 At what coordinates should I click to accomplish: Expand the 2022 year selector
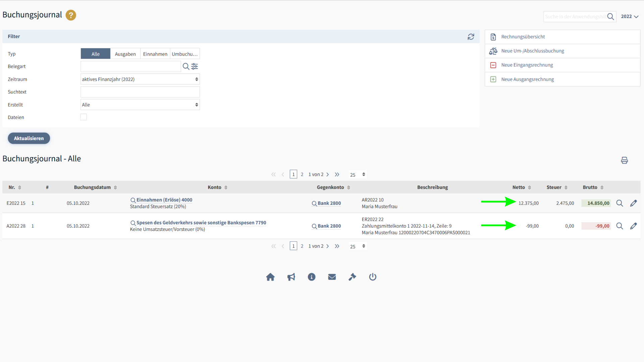click(629, 16)
